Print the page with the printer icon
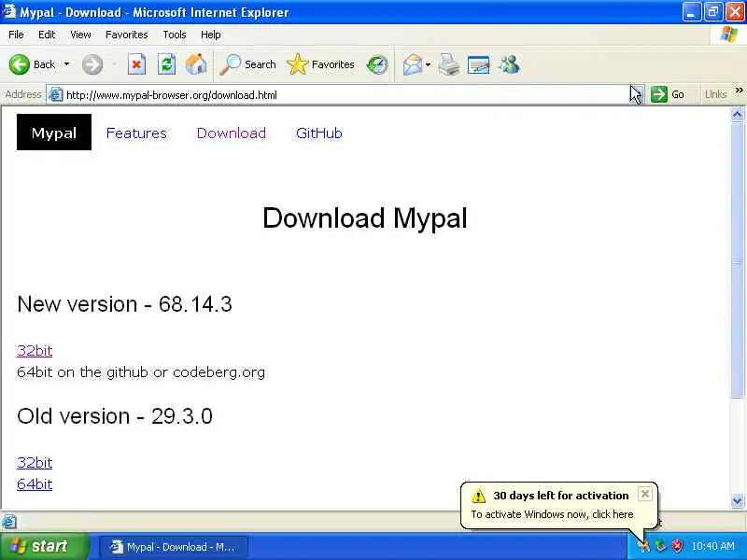 [449, 64]
